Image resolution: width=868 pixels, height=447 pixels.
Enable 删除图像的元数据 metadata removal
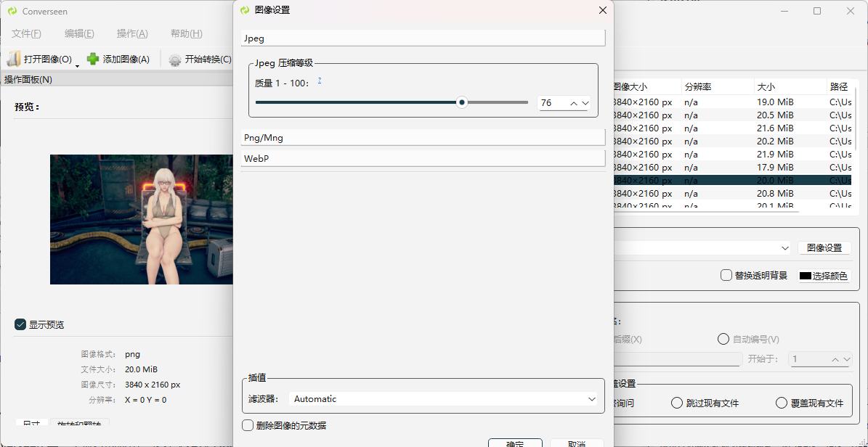[248, 425]
